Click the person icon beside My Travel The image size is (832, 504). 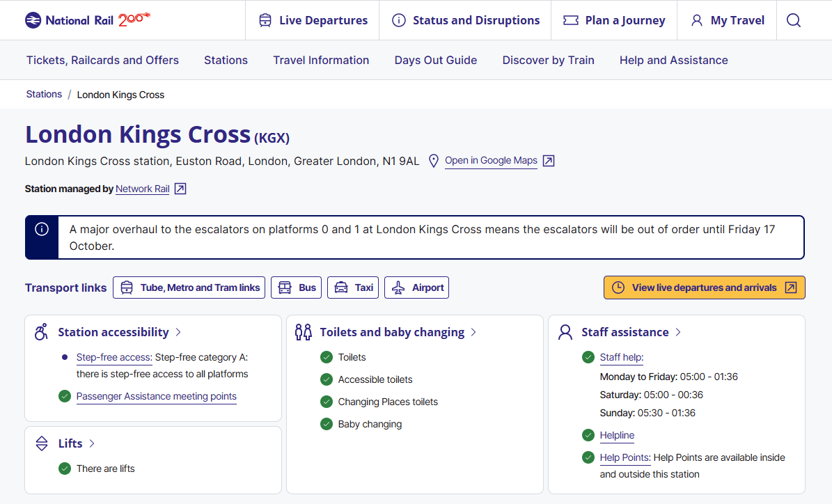[x=697, y=20]
